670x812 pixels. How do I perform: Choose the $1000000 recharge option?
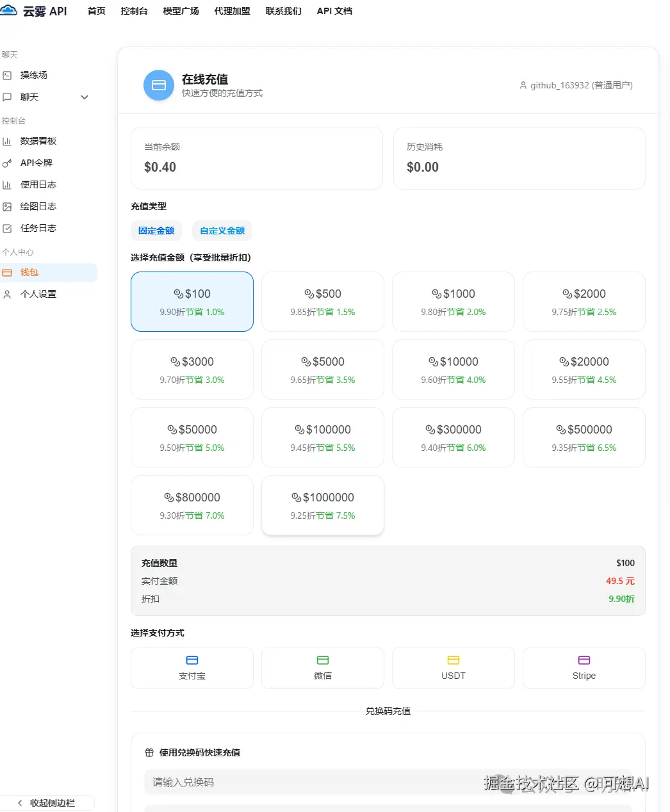322,505
